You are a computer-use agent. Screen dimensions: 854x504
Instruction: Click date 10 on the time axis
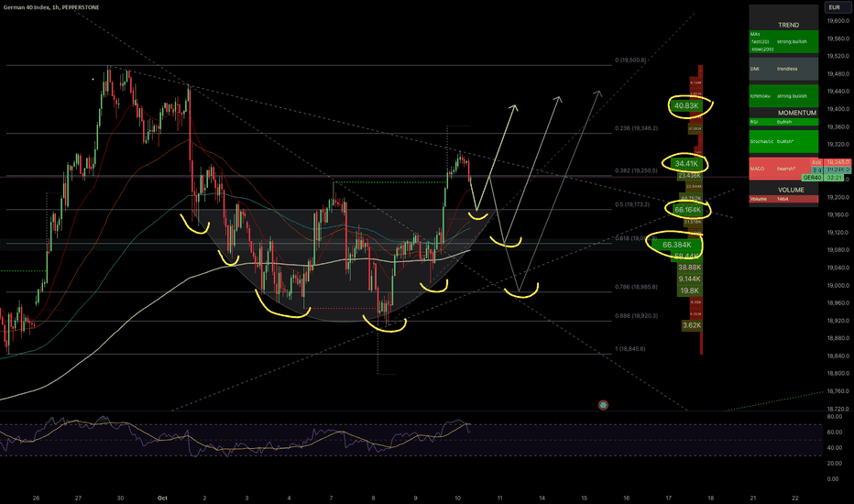[x=457, y=498]
